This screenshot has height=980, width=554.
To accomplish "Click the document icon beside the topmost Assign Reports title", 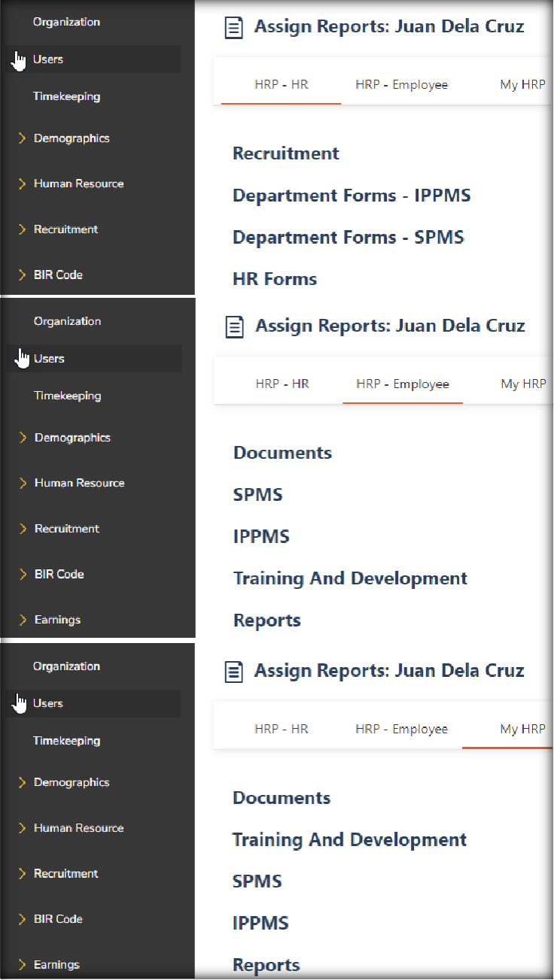I will [235, 28].
